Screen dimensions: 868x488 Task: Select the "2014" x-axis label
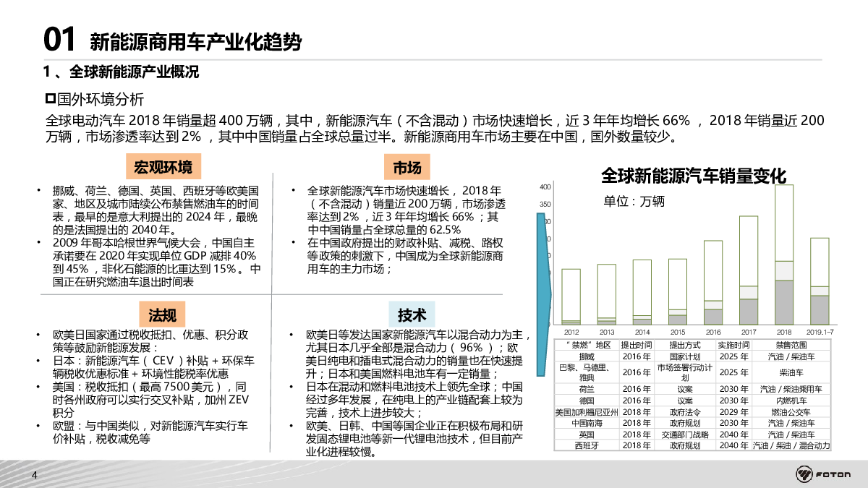[x=642, y=331]
